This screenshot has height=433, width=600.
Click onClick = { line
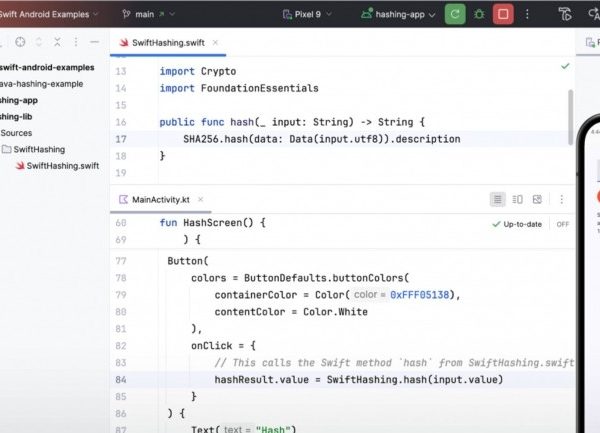(x=223, y=346)
